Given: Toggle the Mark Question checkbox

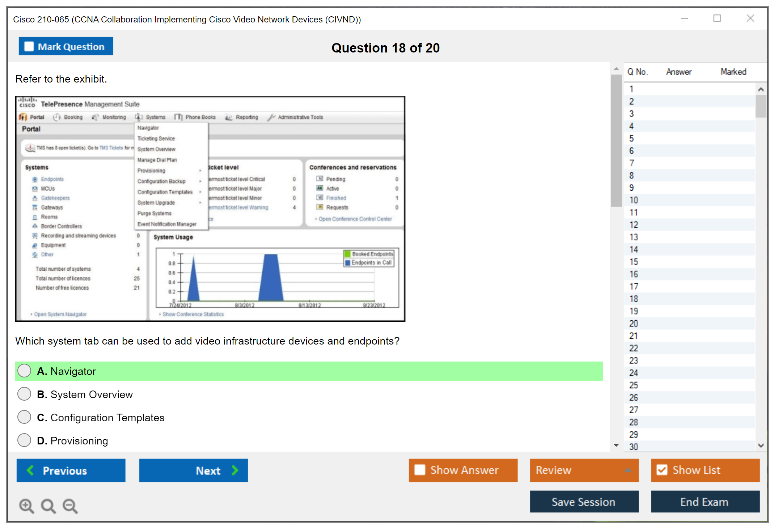Looking at the screenshot, I should coord(29,47).
